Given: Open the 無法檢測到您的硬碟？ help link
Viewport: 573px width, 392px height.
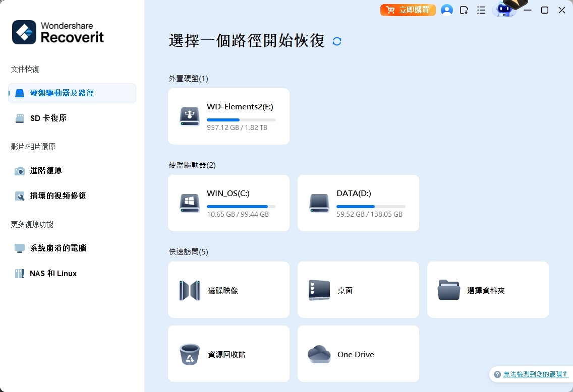Looking at the screenshot, I should point(536,374).
